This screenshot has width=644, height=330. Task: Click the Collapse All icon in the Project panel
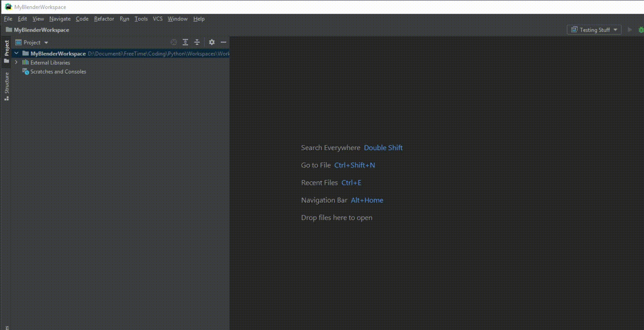(x=197, y=42)
